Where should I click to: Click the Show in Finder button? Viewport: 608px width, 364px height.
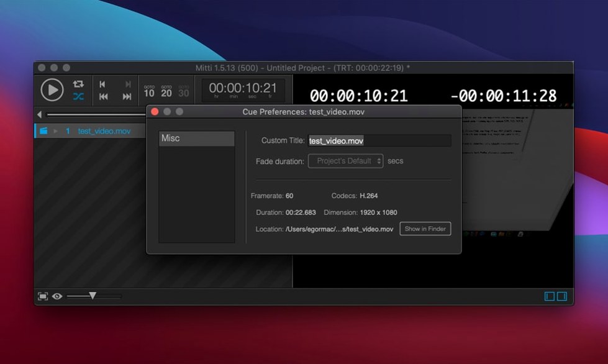pyautogui.click(x=425, y=229)
